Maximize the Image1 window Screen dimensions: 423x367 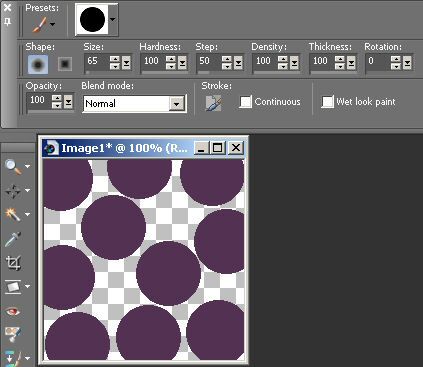click(x=218, y=148)
